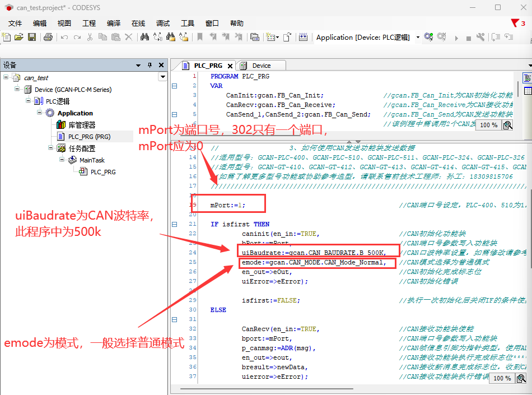The height and width of the screenshot is (395, 532).
Task: Open the 帮助 menu
Action: (x=236, y=23)
